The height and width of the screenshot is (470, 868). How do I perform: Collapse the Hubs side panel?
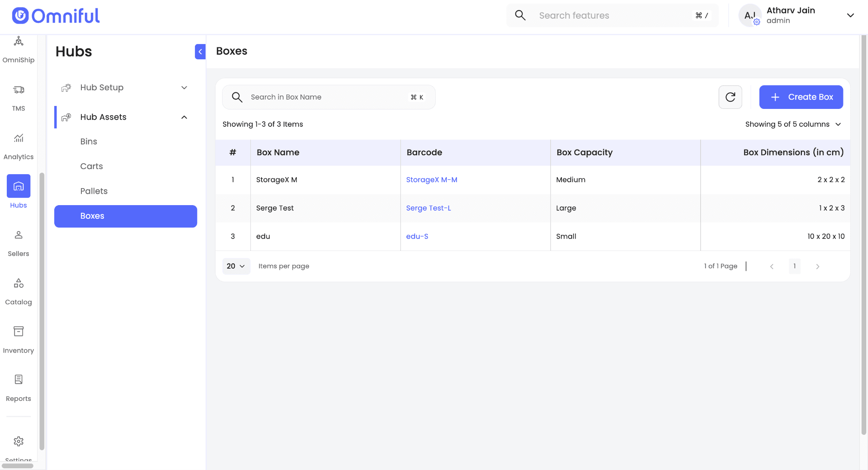click(200, 52)
